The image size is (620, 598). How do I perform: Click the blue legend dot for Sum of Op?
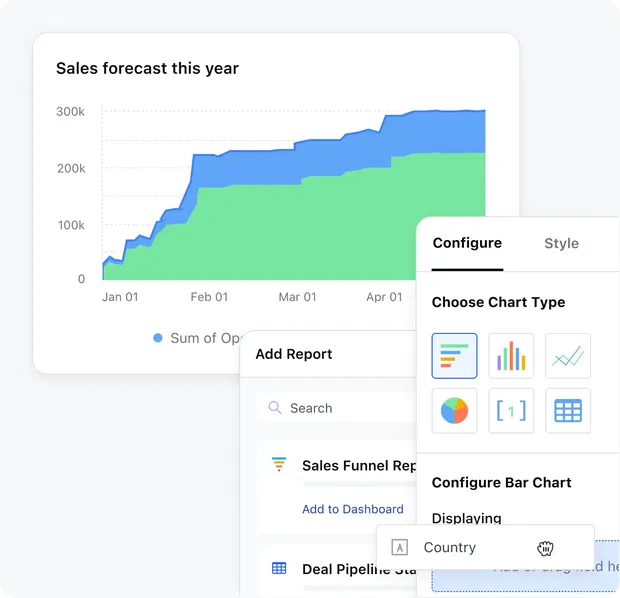(x=157, y=338)
